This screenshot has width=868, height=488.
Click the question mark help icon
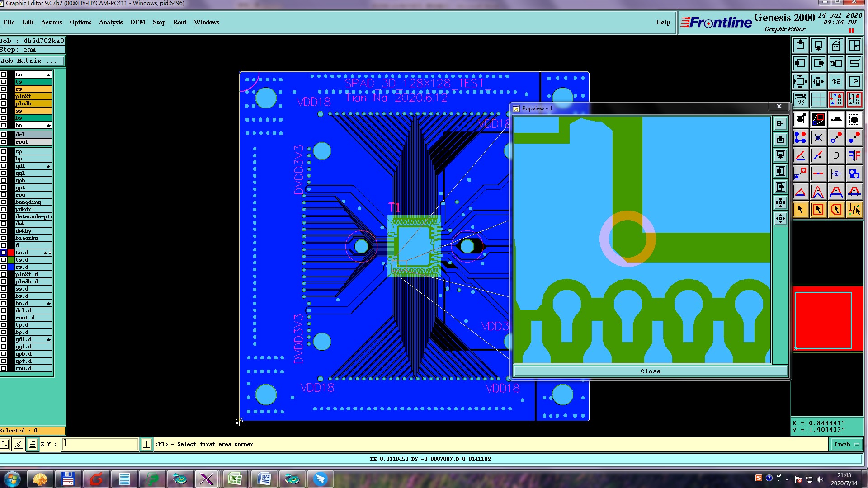[854, 81]
